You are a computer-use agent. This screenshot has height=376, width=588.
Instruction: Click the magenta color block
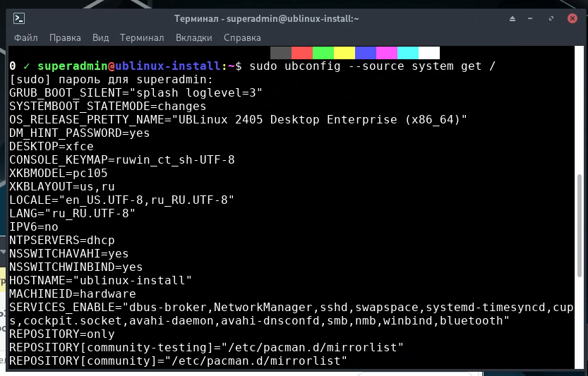pyautogui.click(x=387, y=53)
